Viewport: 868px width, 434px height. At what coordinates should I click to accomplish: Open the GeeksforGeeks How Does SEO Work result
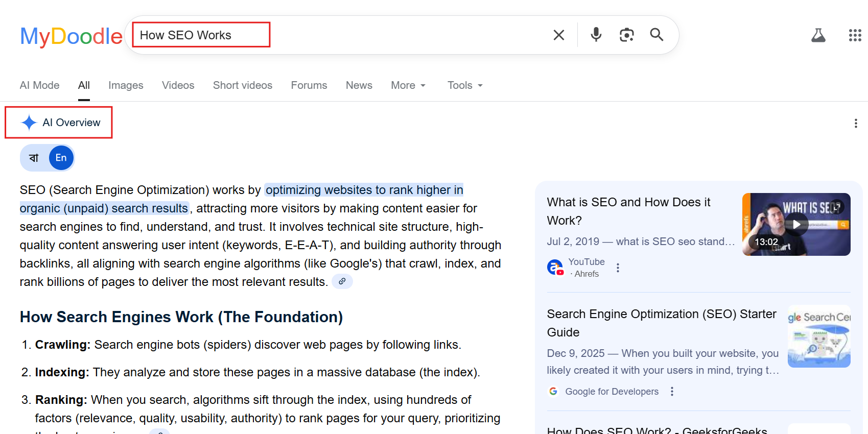[x=657, y=430]
